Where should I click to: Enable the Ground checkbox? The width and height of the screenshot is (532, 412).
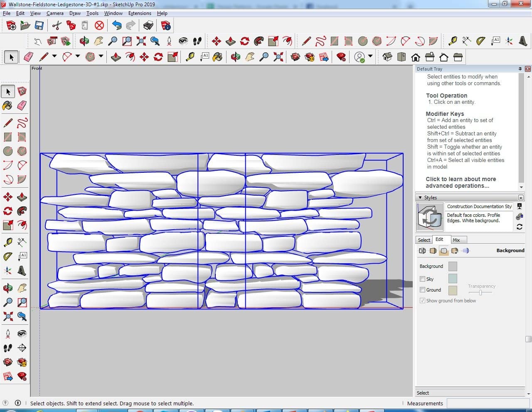click(x=422, y=290)
